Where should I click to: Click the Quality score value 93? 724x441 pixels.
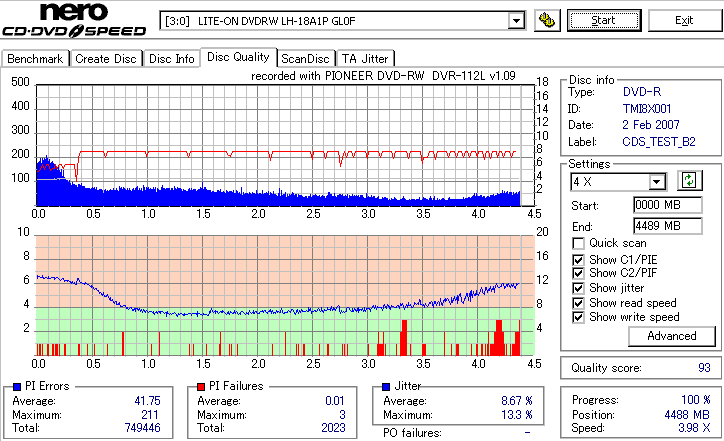[x=704, y=368]
